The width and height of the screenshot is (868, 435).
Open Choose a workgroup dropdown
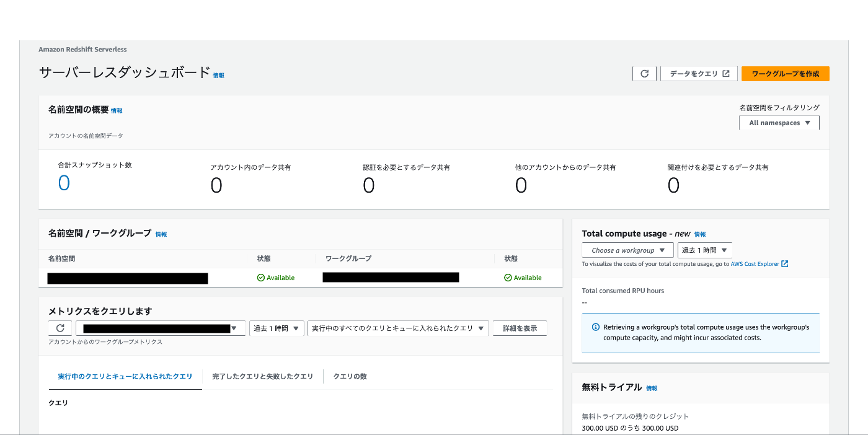[x=627, y=250]
